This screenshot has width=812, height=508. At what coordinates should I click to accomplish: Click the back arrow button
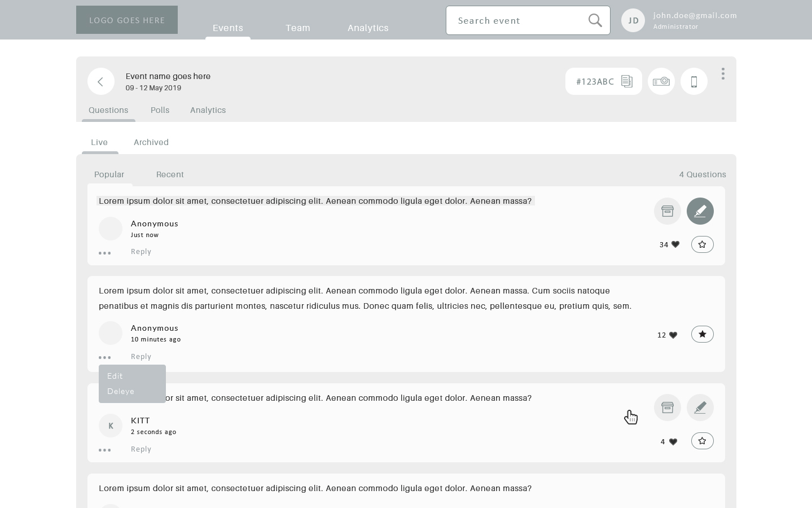pyautogui.click(x=101, y=82)
